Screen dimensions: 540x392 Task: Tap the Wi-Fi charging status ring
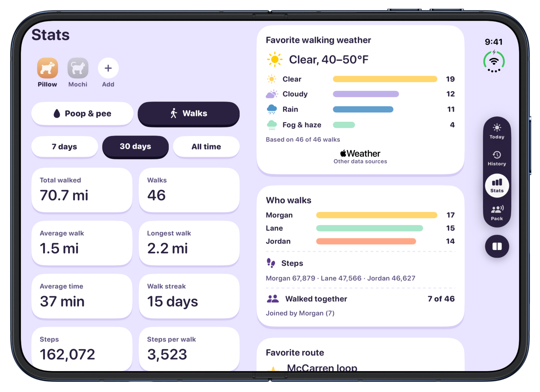[x=494, y=61]
